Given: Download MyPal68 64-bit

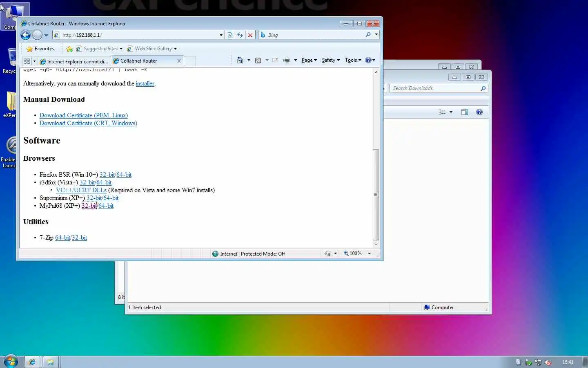Looking at the screenshot, I should (x=106, y=206).
